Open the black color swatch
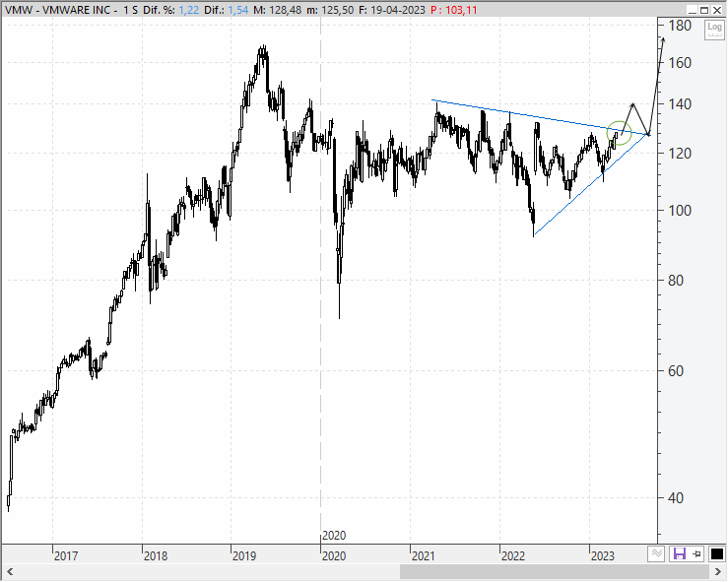The width and height of the screenshot is (728, 582). click(716, 553)
